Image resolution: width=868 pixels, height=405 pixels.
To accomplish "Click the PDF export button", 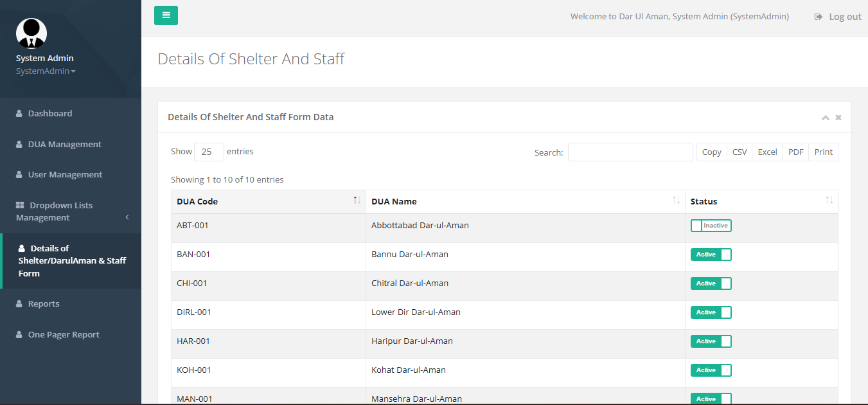I will (795, 152).
